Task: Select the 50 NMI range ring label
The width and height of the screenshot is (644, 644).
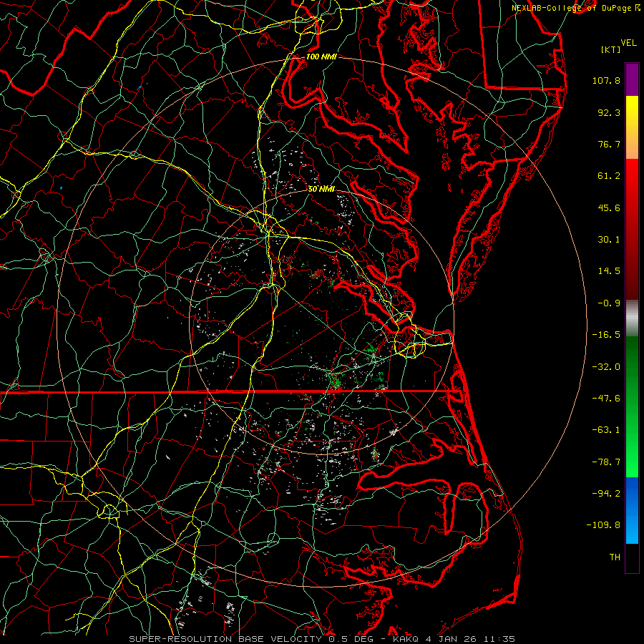Action: (x=321, y=189)
